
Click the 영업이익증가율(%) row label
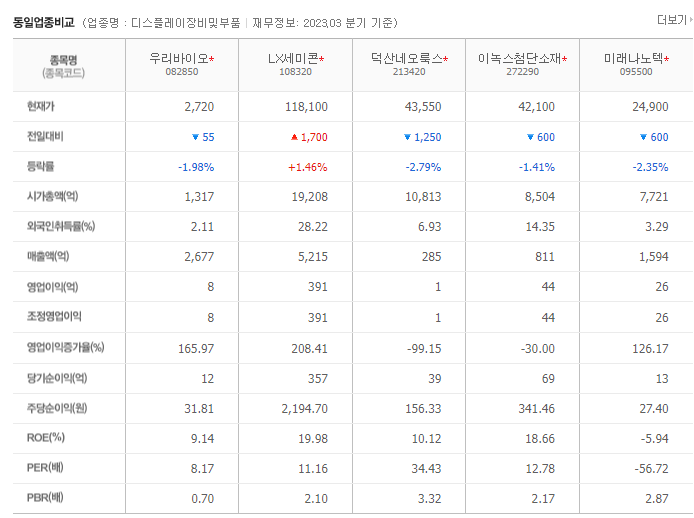tap(66, 347)
